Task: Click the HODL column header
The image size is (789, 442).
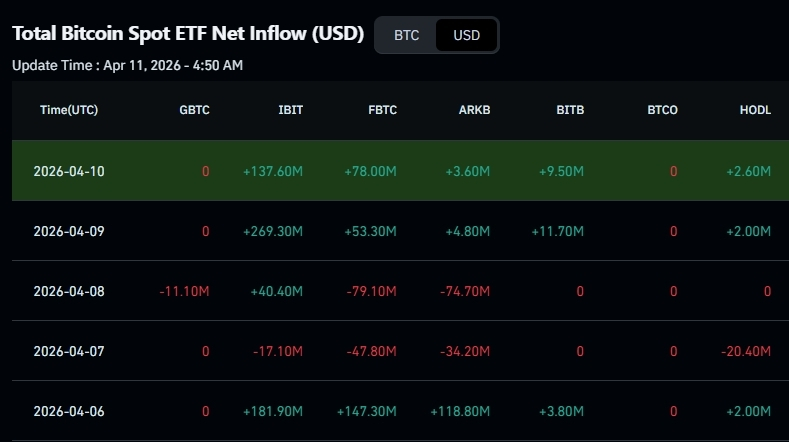Action: point(755,110)
